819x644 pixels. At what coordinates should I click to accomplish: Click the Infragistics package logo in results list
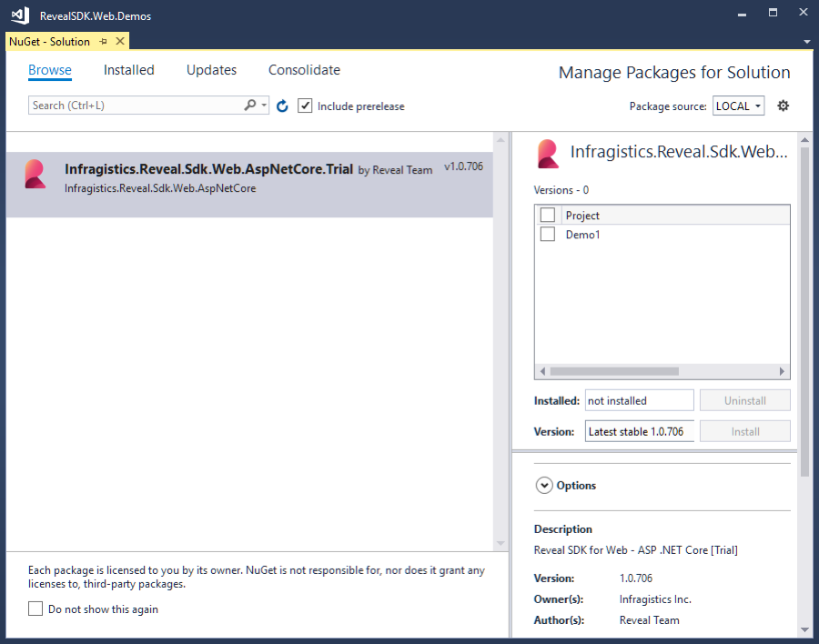coord(35,173)
